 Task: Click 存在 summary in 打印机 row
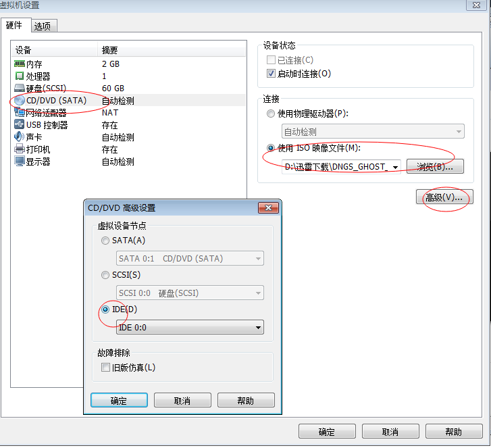(x=109, y=149)
